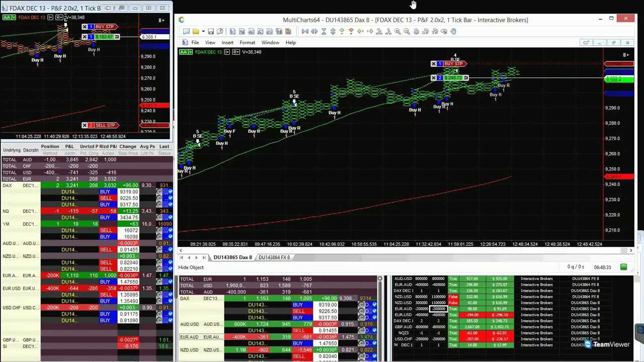644x362 pixels.
Task: Click the rightmost red-striped icon in first toolbar group
Action: click(288, 31)
